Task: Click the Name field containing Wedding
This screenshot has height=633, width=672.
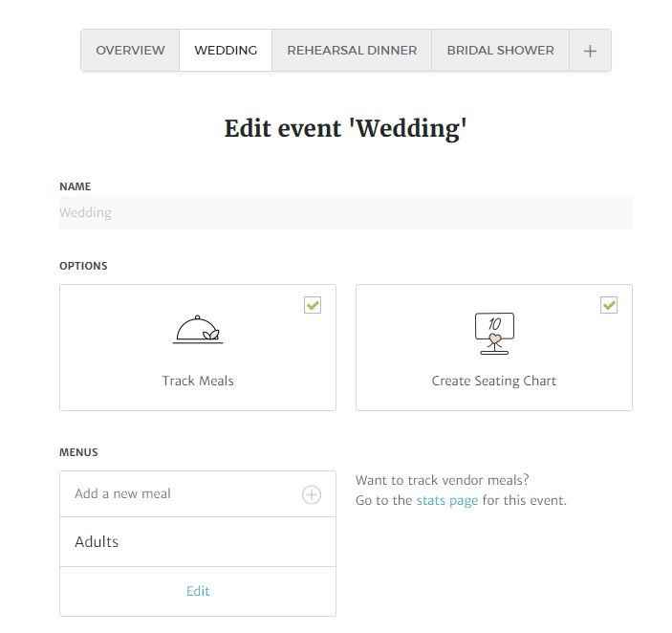Action: [345, 212]
